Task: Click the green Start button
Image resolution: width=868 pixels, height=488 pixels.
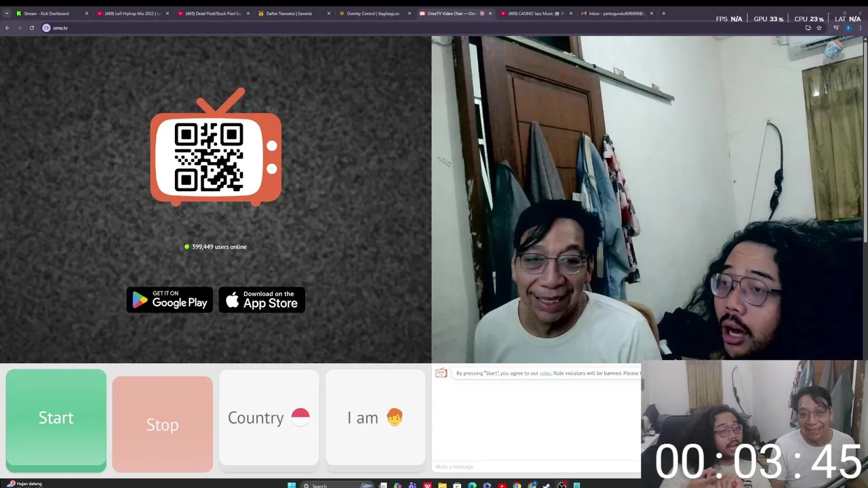Action: 56,420
